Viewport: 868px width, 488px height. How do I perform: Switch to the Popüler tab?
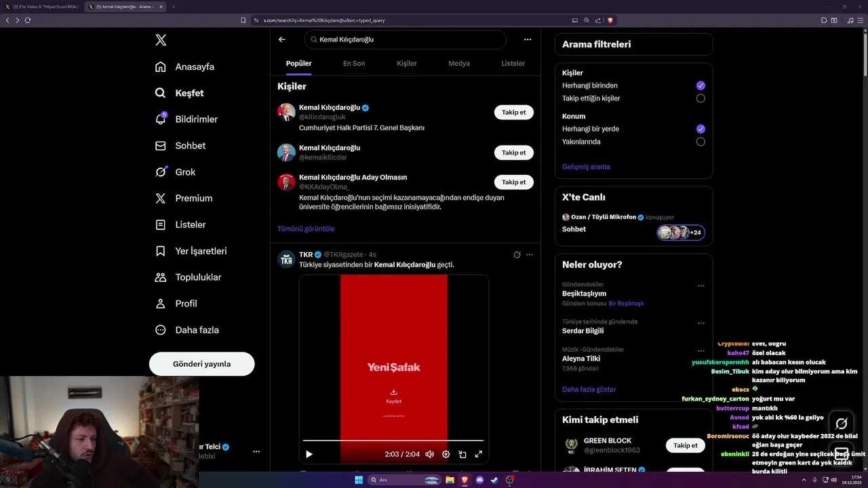(299, 64)
